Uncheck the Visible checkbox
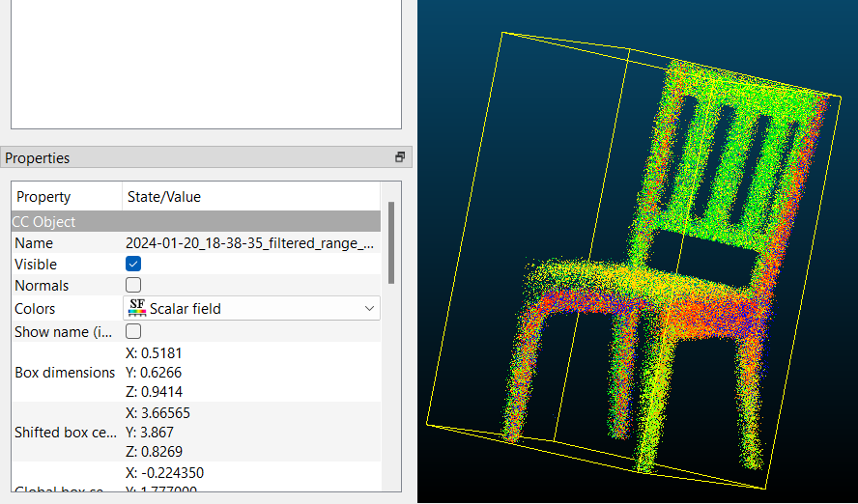Image resolution: width=858 pixels, height=504 pixels. 133,264
